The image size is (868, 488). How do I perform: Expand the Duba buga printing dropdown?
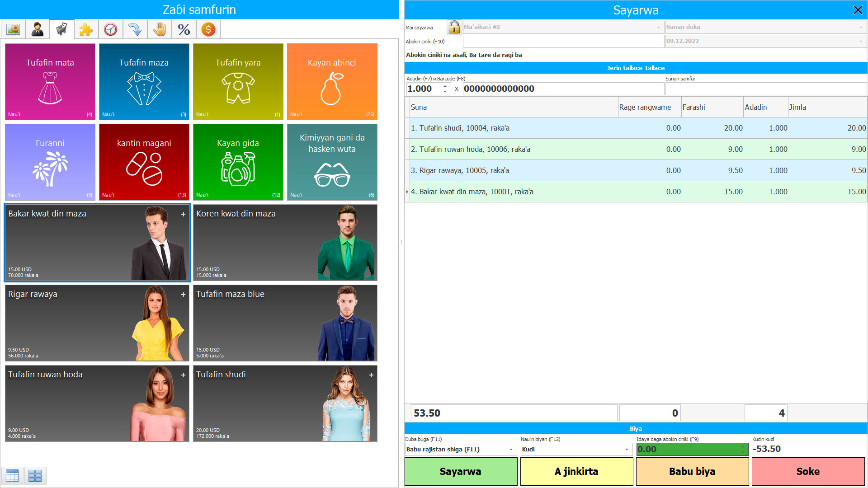pos(511,450)
